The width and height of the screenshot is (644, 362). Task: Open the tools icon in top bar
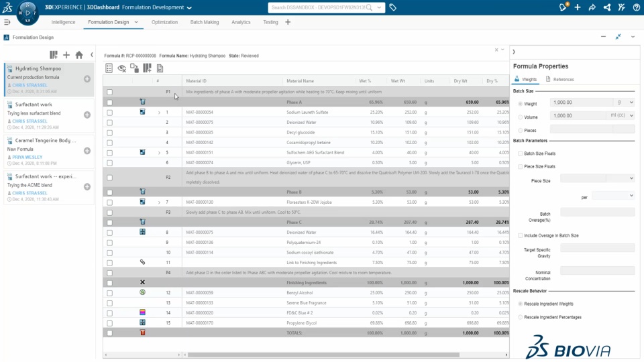622,7
